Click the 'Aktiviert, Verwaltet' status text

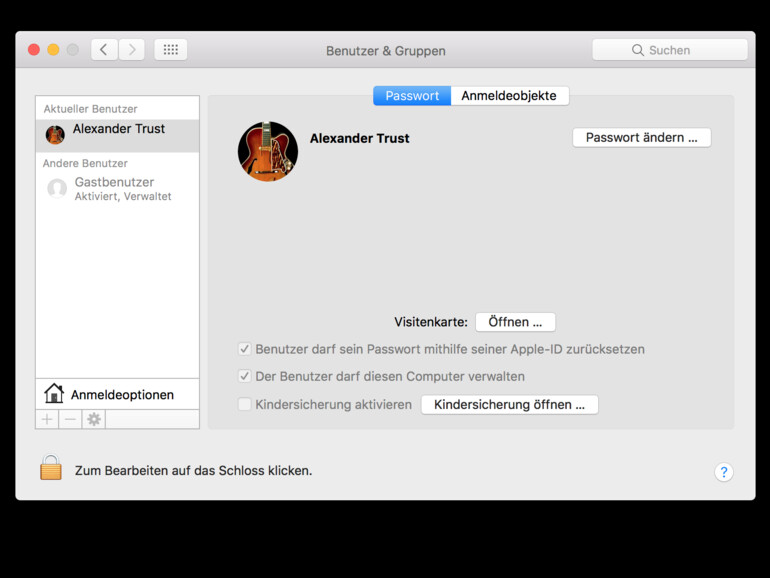click(x=123, y=196)
